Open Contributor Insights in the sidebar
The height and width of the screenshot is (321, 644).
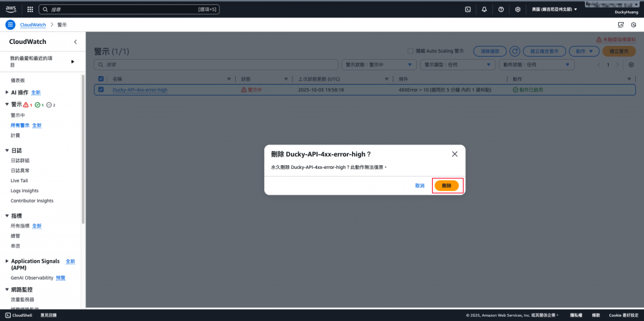pyautogui.click(x=32, y=201)
